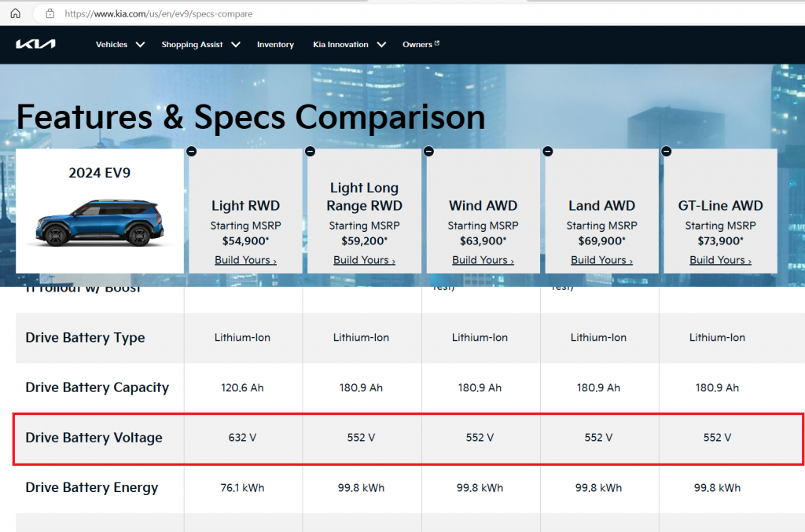This screenshot has height=532, width=805.
Task: Remove the Land AWD trim column
Action: 548,152
